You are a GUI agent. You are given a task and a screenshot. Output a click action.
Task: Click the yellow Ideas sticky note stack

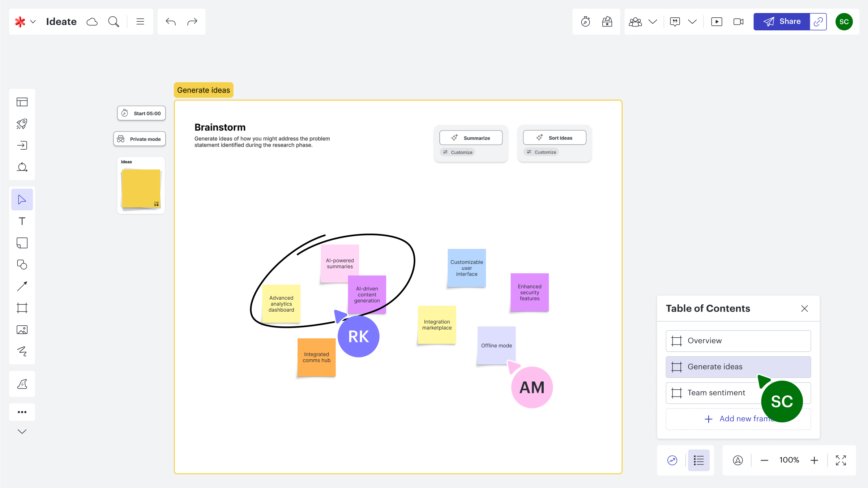[141, 188]
